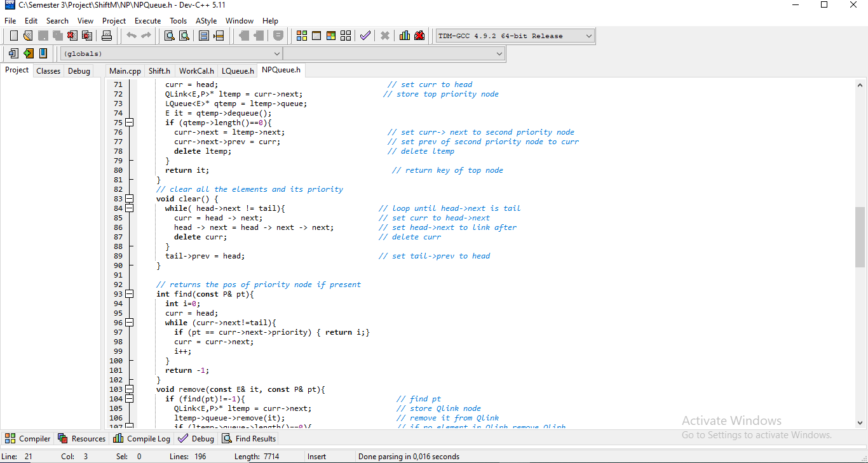
Task: Collapse the while loop fold at line 96
Action: (129, 323)
